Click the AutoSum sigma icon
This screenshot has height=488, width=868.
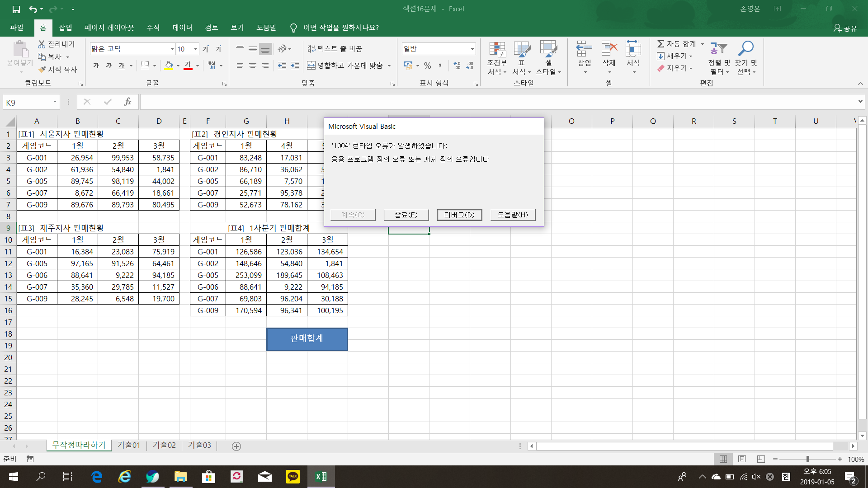click(x=660, y=44)
